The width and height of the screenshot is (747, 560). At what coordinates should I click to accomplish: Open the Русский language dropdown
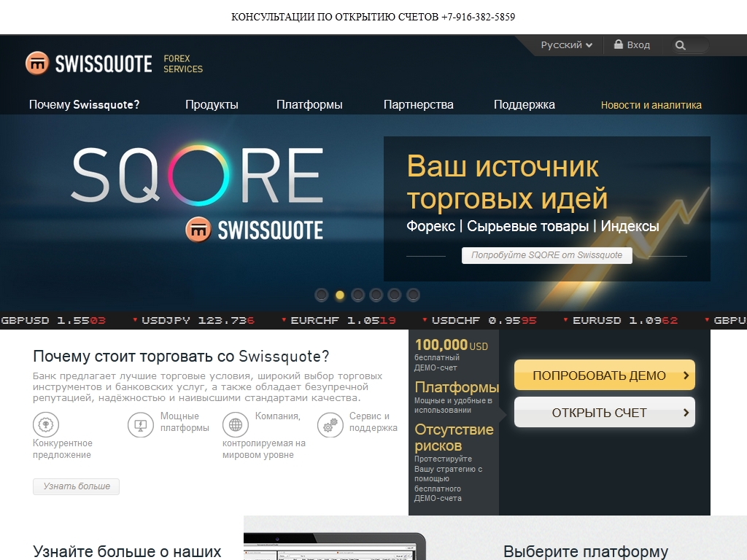pos(566,45)
